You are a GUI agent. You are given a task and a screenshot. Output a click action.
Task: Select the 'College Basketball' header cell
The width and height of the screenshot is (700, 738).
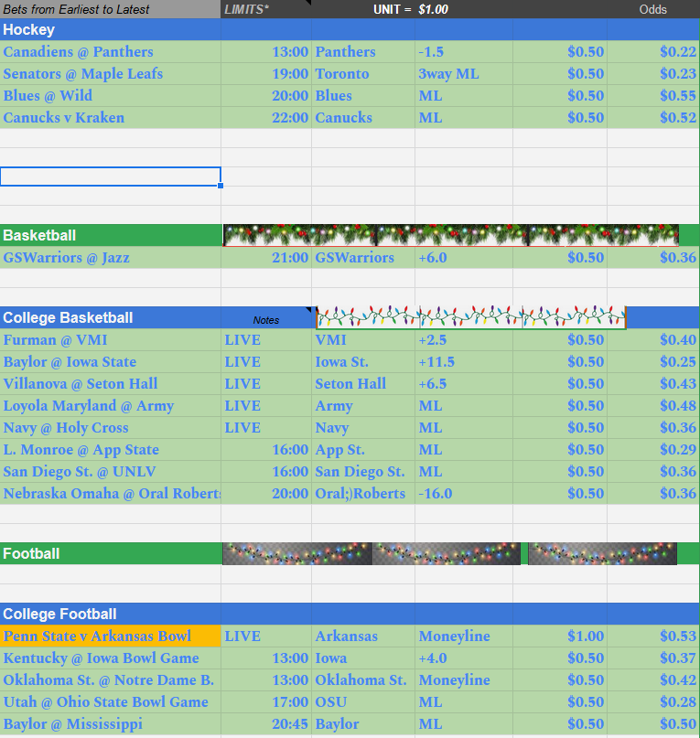[x=110, y=317]
